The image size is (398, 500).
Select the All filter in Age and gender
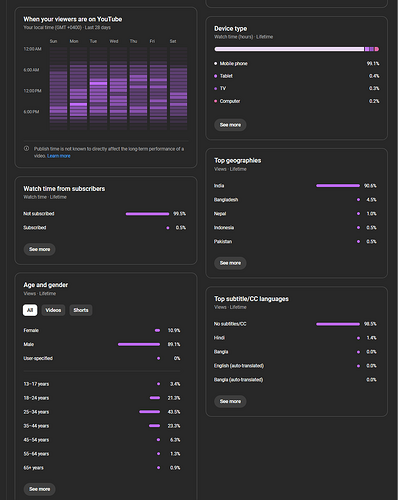pyautogui.click(x=30, y=310)
